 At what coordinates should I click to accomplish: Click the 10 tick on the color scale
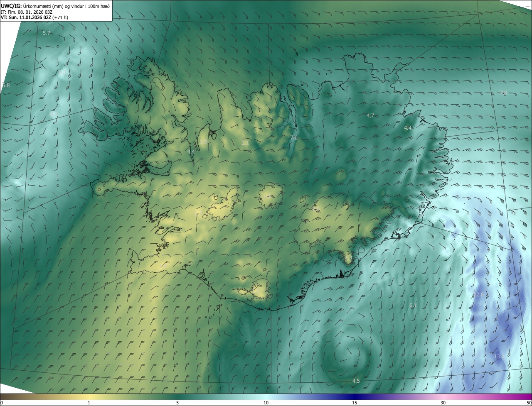266,403
